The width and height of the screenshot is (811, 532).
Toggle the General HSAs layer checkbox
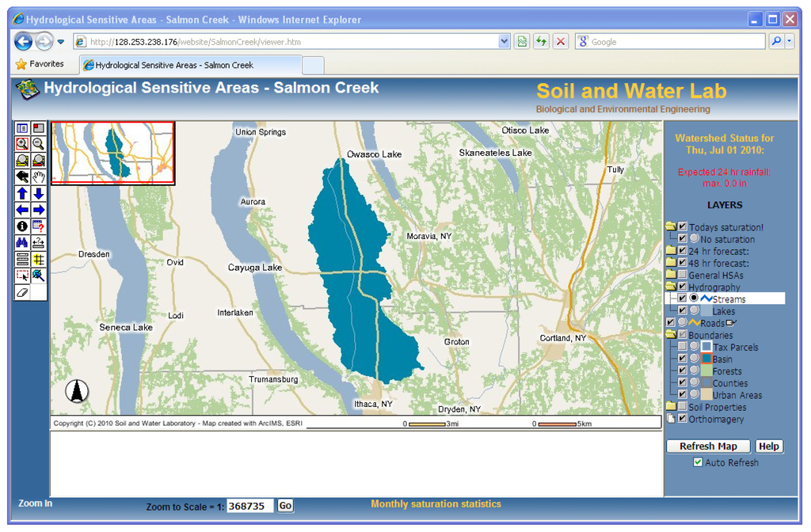[x=682, y=275]
